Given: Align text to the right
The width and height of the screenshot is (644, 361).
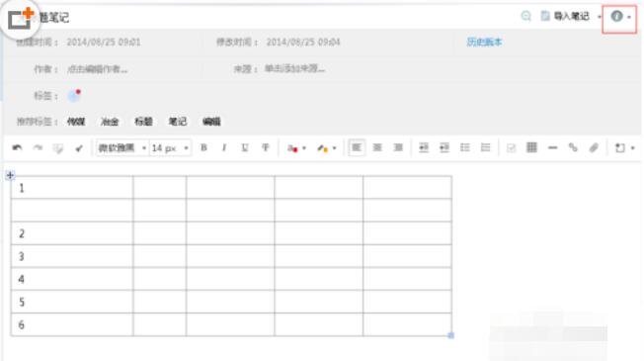Looking at the screenshot, I should (398, 147).
